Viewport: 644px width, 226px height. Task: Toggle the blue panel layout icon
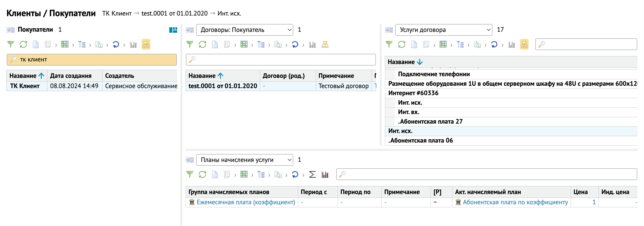[x=173, y=30]
